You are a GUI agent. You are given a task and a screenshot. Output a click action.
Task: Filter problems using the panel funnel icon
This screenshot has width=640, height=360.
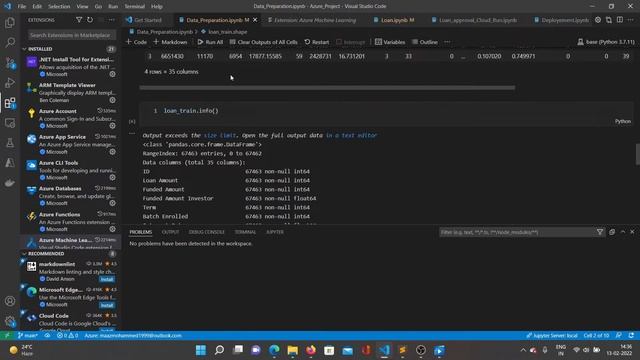600,232
